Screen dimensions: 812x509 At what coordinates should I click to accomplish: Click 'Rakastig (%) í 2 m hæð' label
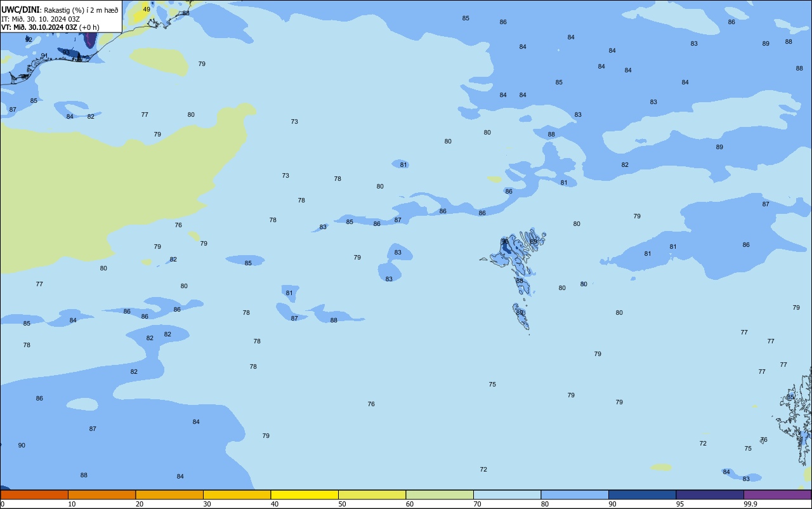[x=81, y=10]
